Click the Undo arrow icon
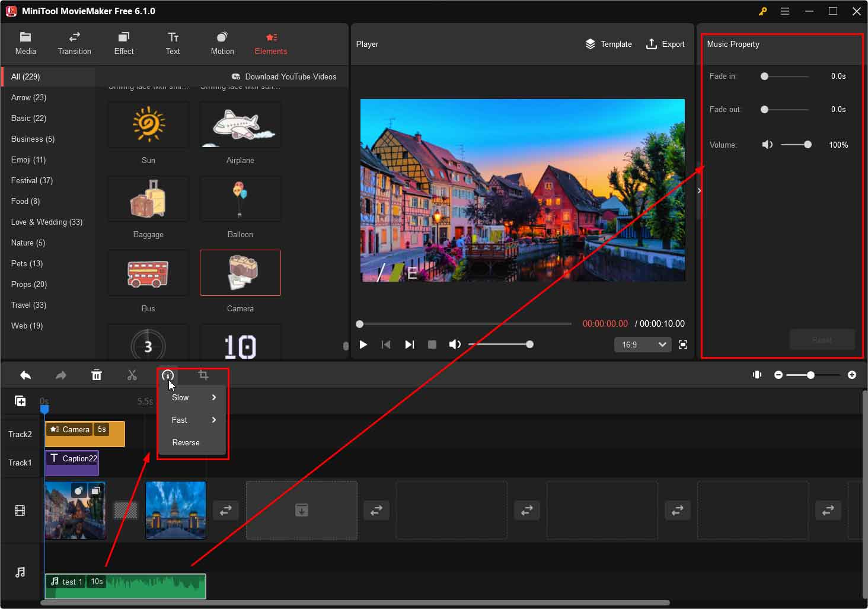 (25, 375)
